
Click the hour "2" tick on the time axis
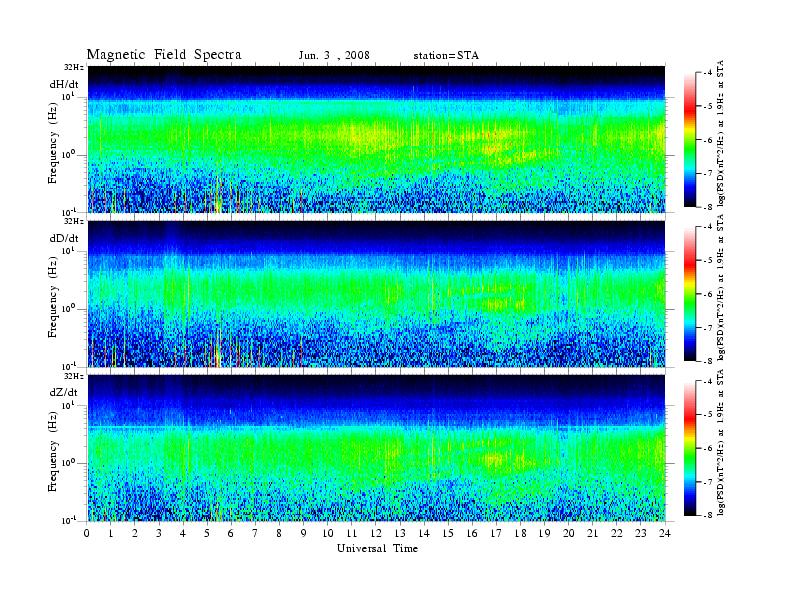[135, 533]
